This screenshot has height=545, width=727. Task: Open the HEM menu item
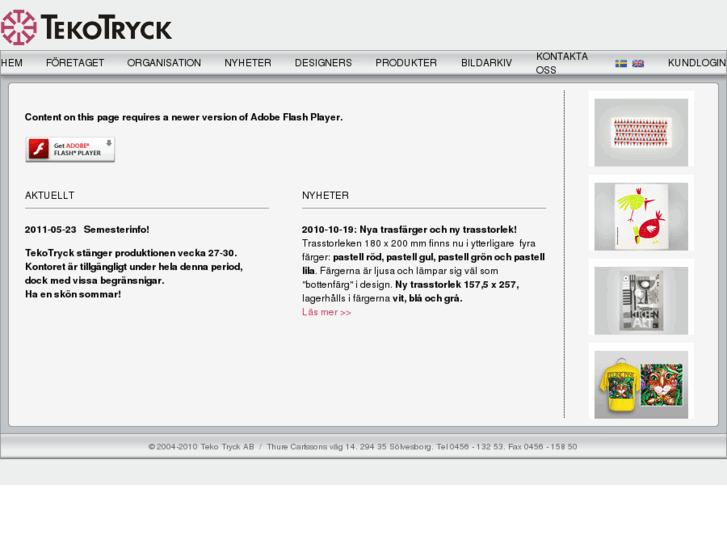tap(12, 63)
